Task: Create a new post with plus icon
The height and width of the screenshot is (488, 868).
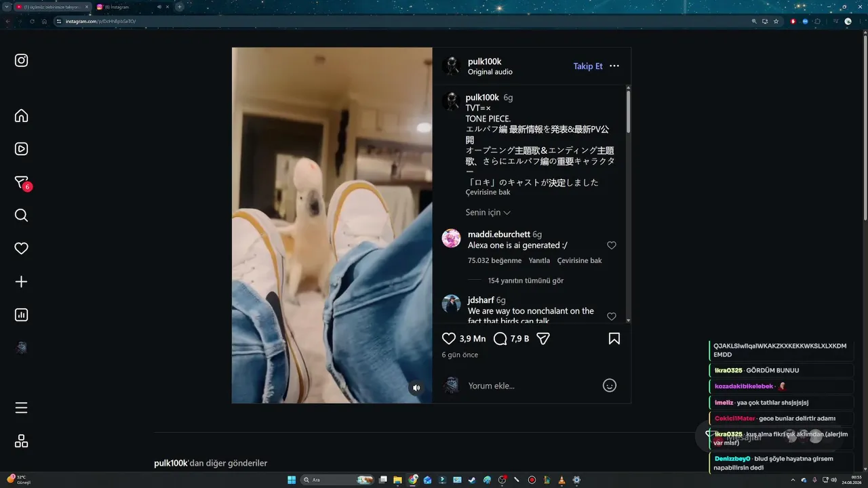Action: coord(22,282)
